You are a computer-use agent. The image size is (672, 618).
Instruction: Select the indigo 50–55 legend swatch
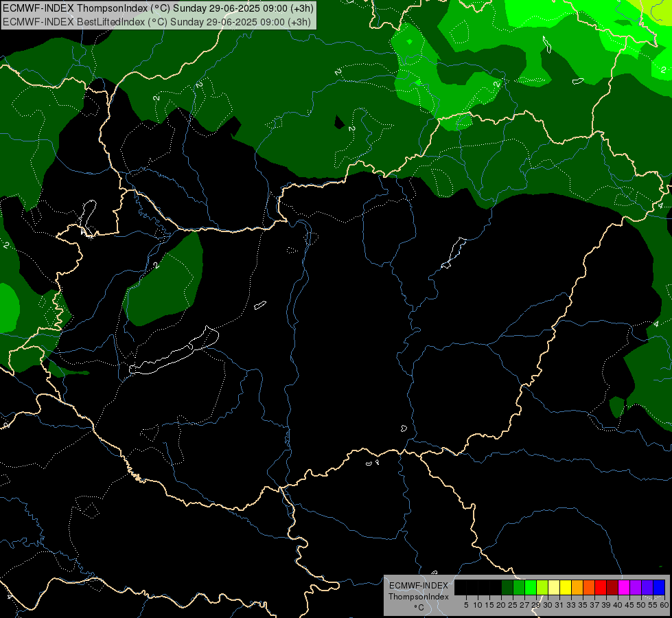click(x=647, y=587)
